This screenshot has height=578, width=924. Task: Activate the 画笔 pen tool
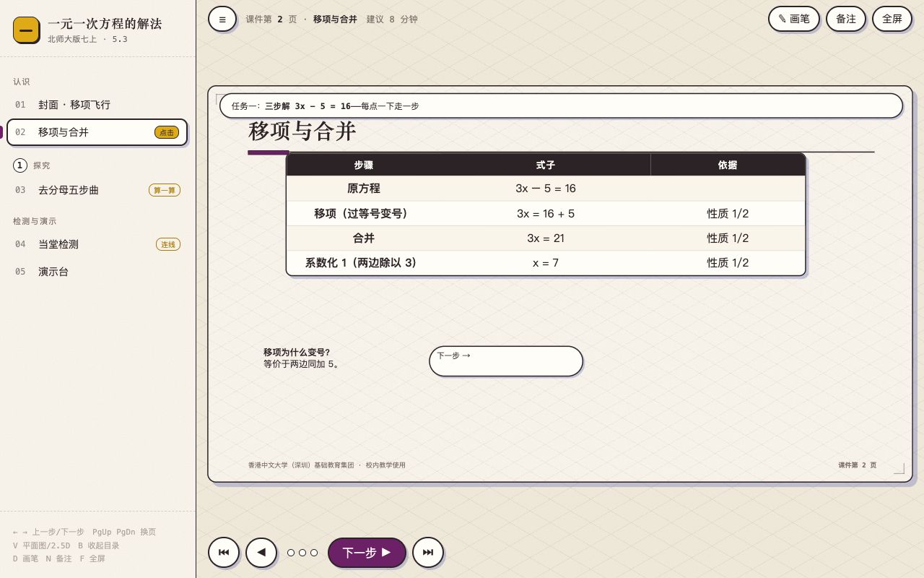pyautogui.click(x=794, y=19)
